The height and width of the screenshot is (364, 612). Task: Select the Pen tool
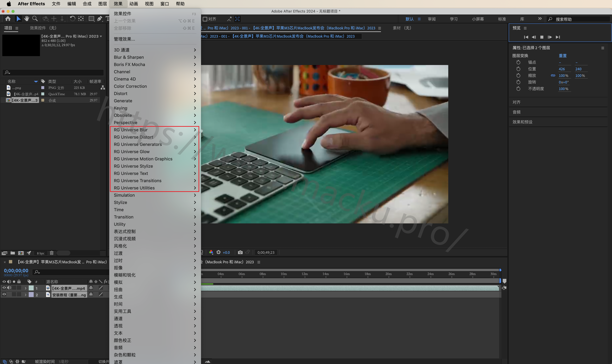[99, 19]
